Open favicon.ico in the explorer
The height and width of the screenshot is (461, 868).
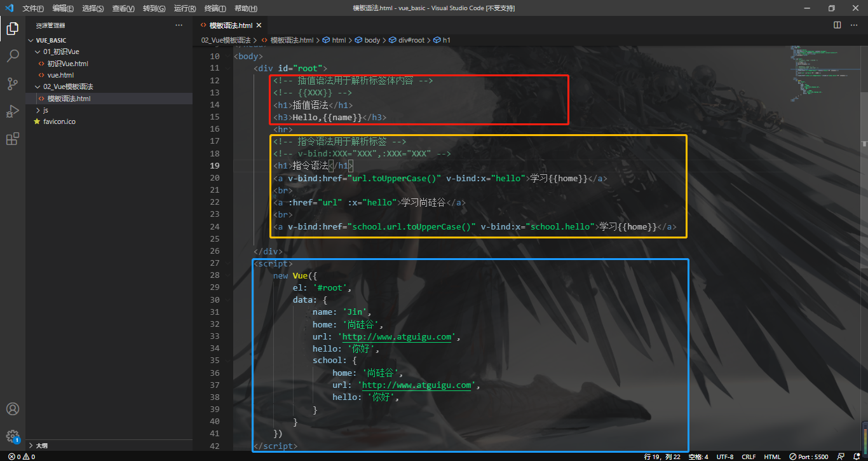(59, 121)
